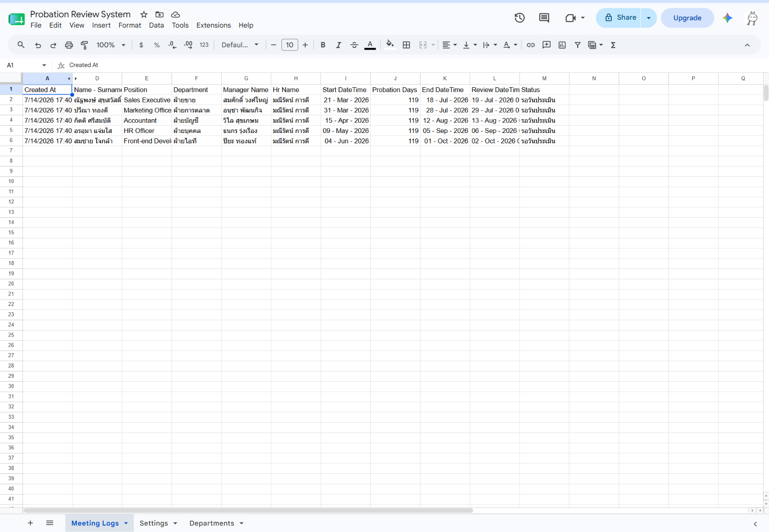Open the Extensions menu

pyautogui.click(x=213, y=25)
